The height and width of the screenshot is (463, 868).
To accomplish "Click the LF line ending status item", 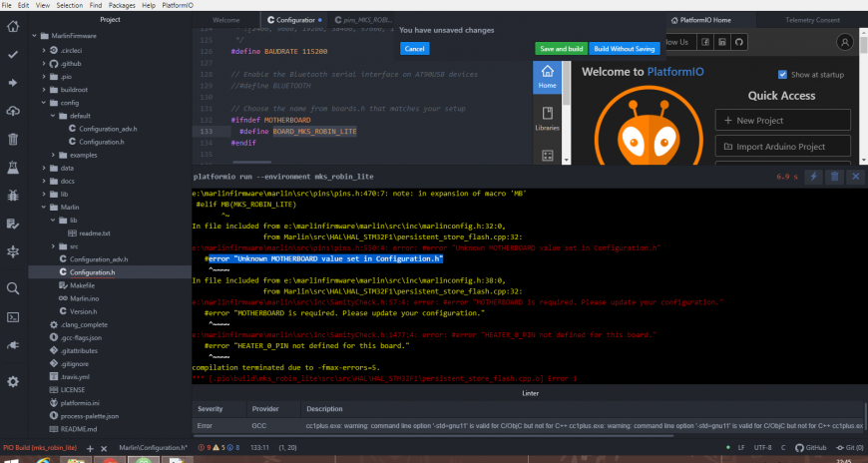I will 741,447.
